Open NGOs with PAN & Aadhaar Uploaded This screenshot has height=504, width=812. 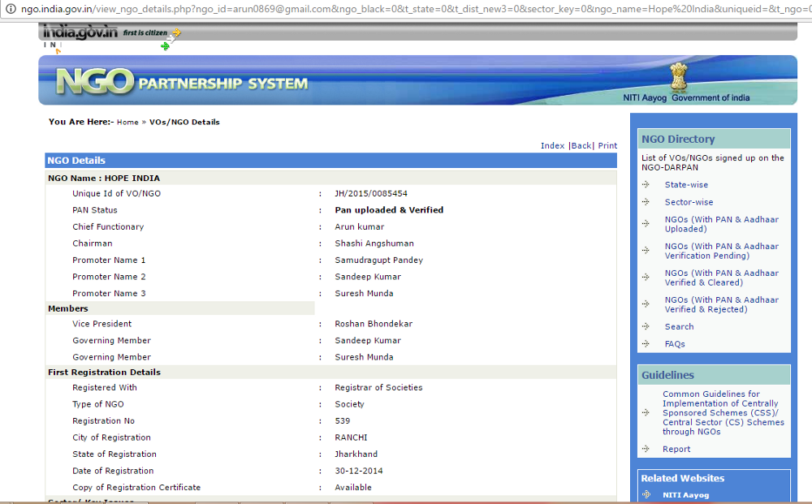coord(721,224)
